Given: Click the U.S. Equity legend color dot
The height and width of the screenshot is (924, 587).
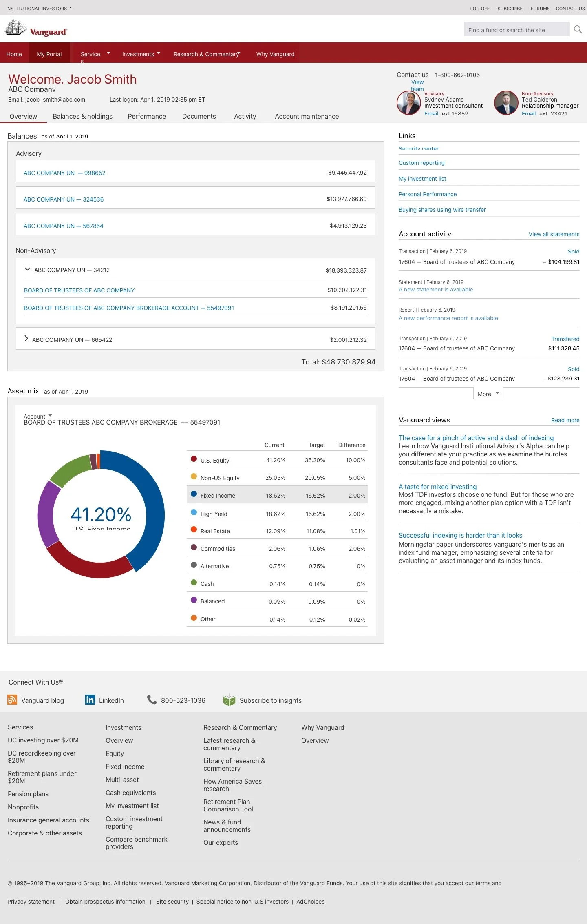Looking at the screenshot, I should point(194,459).
